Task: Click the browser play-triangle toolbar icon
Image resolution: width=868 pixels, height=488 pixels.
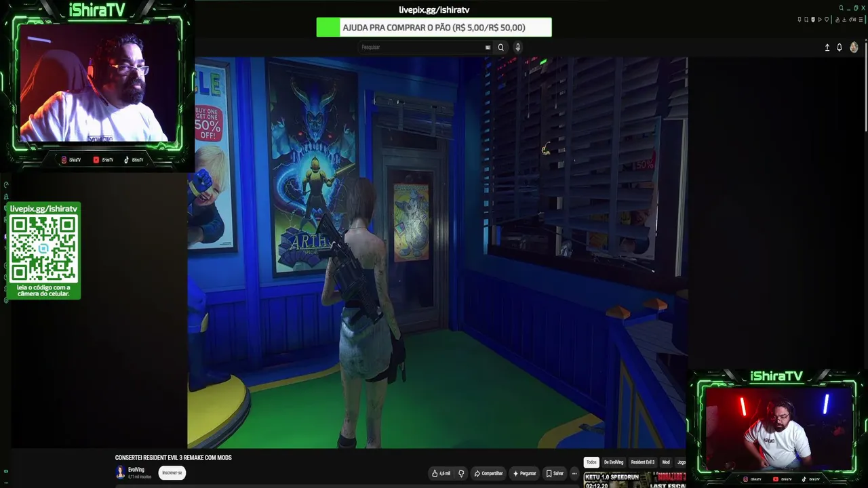Action: (x=820, y=20)
